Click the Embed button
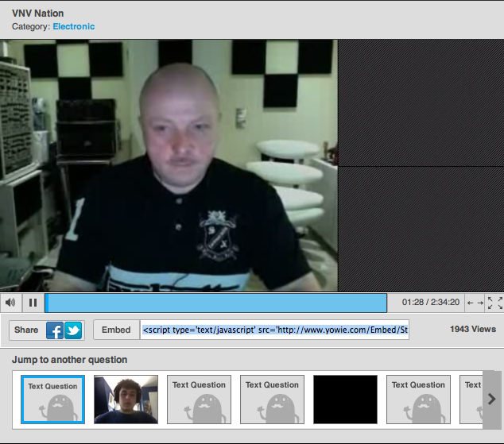Image resolution: width=504 pixels, height=444 pixels. click(x=116, y=330)
